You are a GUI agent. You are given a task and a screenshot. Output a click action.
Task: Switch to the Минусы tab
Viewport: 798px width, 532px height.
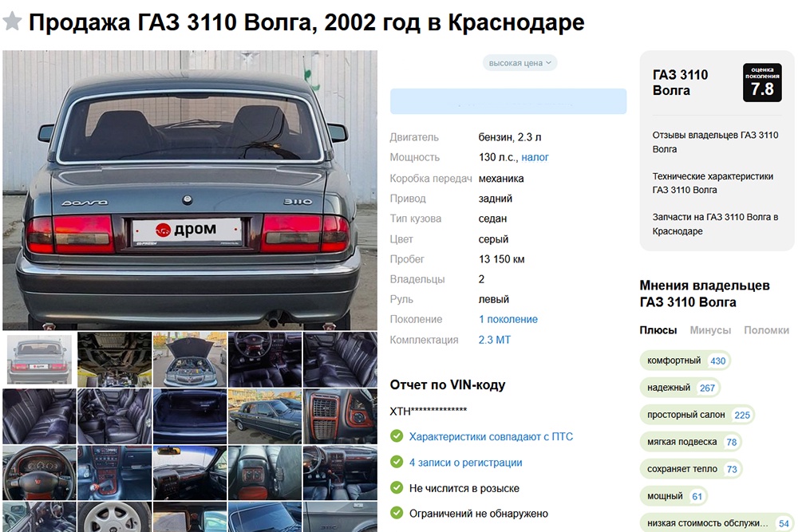click(x=710, y=330)
